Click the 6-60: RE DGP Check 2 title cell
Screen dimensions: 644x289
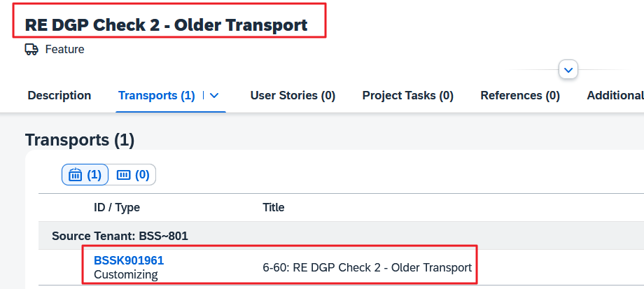click(367, 267)
